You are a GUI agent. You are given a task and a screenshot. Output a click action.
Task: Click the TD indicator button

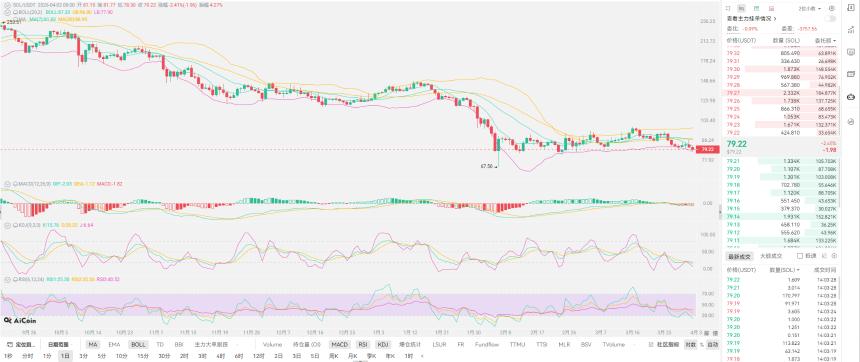coord(160,344)
